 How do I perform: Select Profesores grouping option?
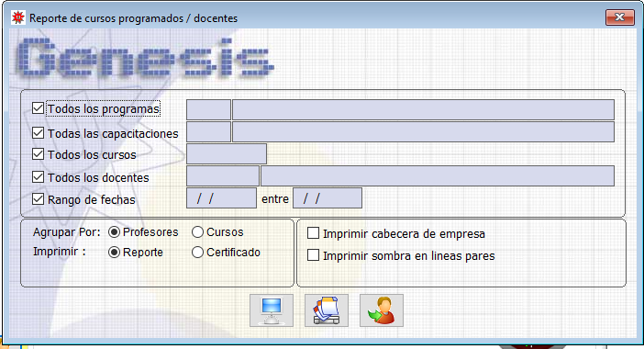(114, 232)
